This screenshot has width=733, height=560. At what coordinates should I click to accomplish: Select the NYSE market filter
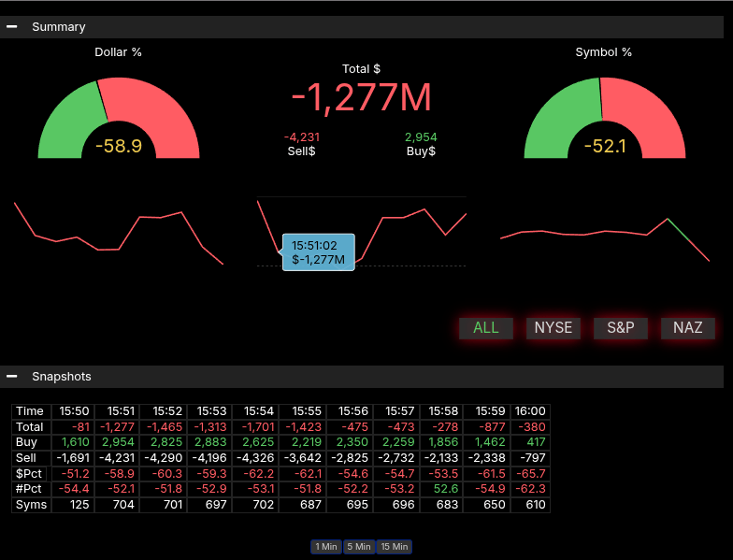click(x=553, y=327)
